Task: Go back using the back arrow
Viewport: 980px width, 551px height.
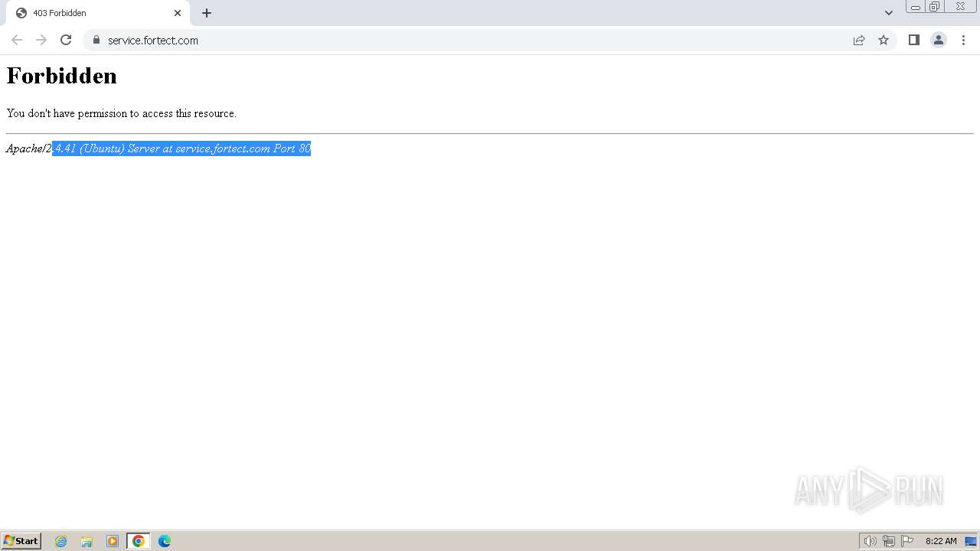Action: point(17,40)
